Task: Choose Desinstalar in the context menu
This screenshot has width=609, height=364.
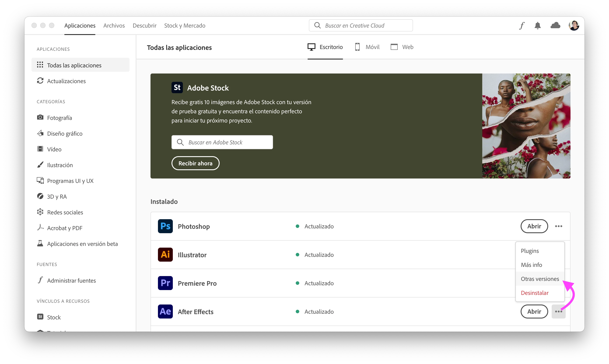Action: (x=534, y=293)
